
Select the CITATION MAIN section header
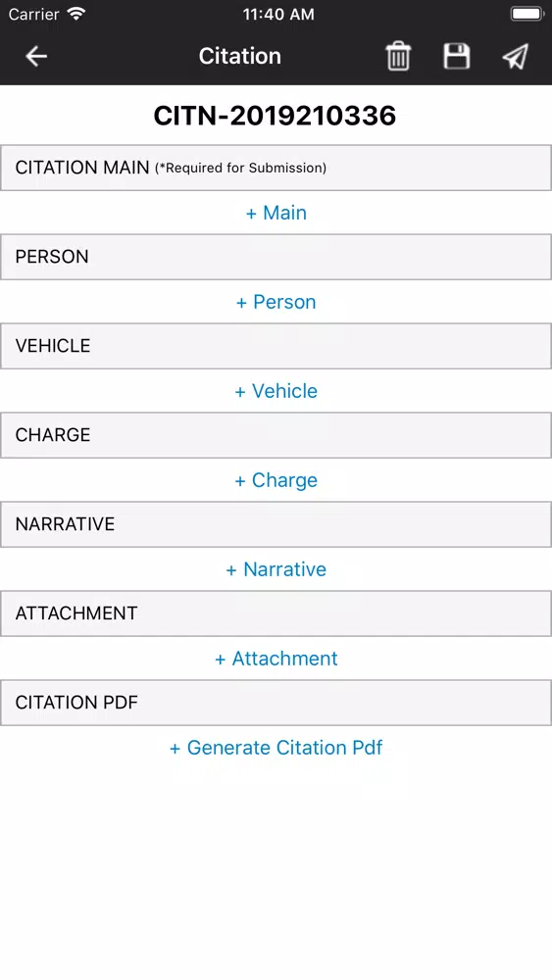click(276, 168)
